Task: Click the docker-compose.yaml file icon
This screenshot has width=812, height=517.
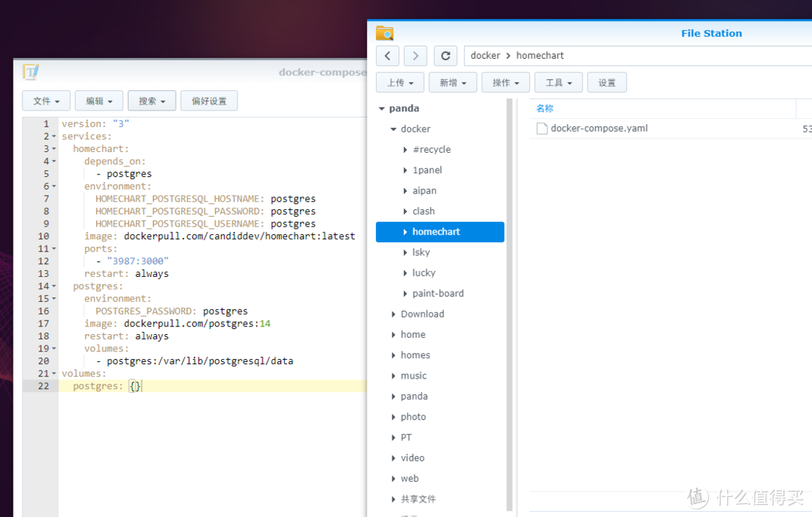Action: coord(541,129)
